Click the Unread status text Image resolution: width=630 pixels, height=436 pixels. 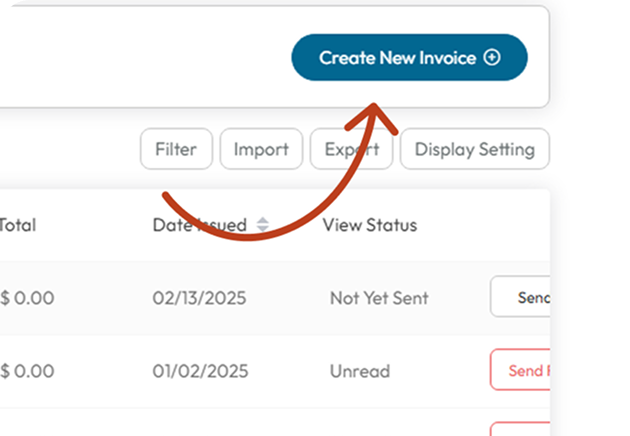coord(360,371)
